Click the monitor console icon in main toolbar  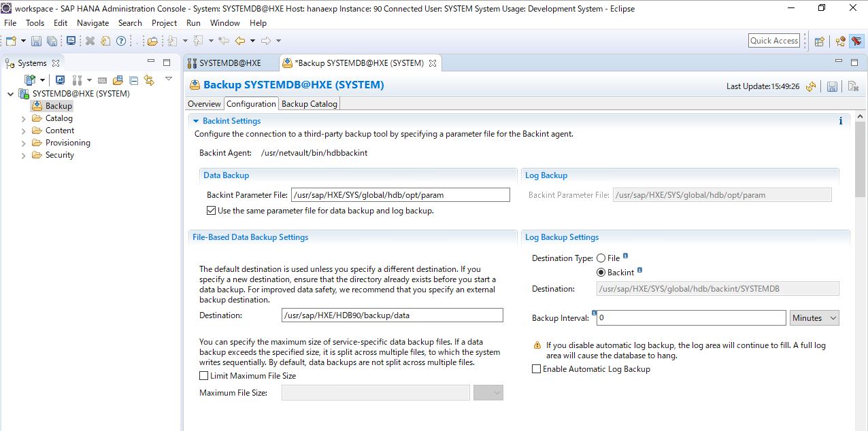(x=71, y=41)
